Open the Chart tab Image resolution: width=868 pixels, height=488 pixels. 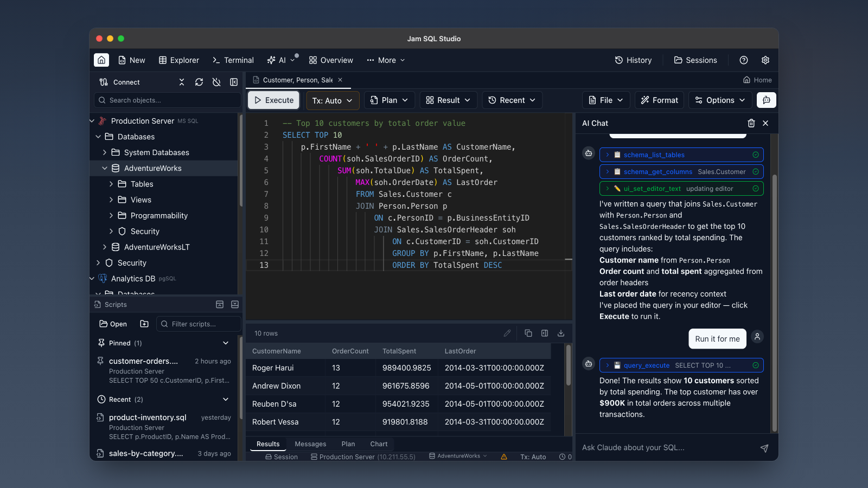(379, 444)
